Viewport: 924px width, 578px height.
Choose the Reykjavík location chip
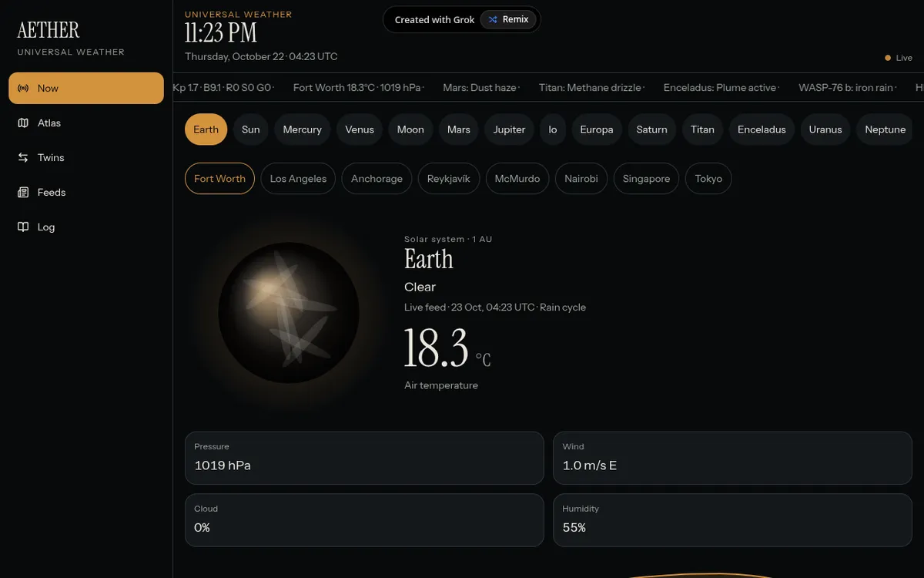click(449, 179)
